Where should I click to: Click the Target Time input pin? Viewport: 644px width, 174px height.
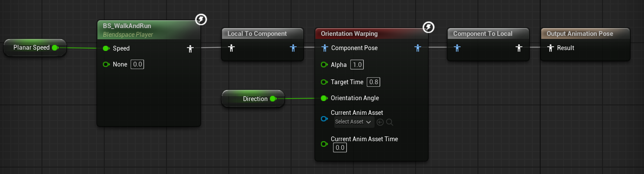point(324,82)
